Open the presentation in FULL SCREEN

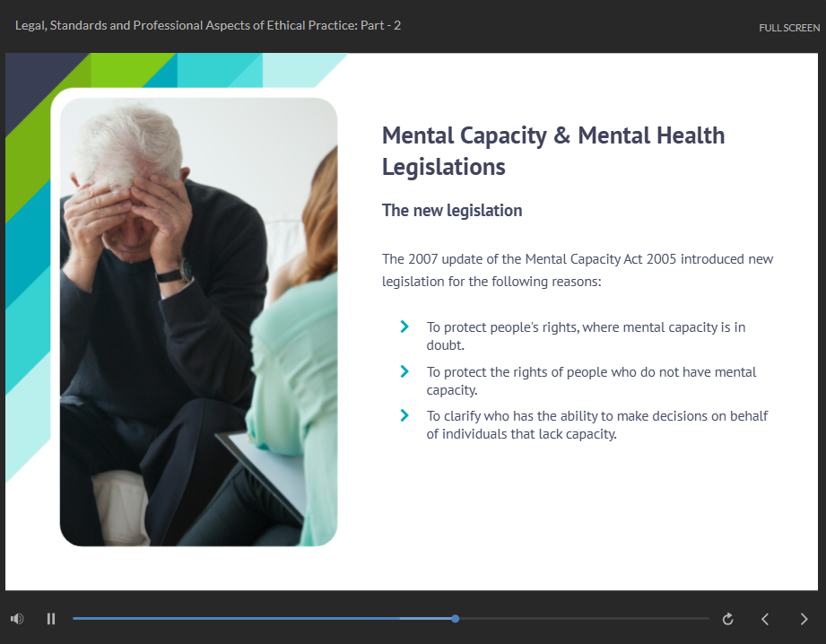788,28
